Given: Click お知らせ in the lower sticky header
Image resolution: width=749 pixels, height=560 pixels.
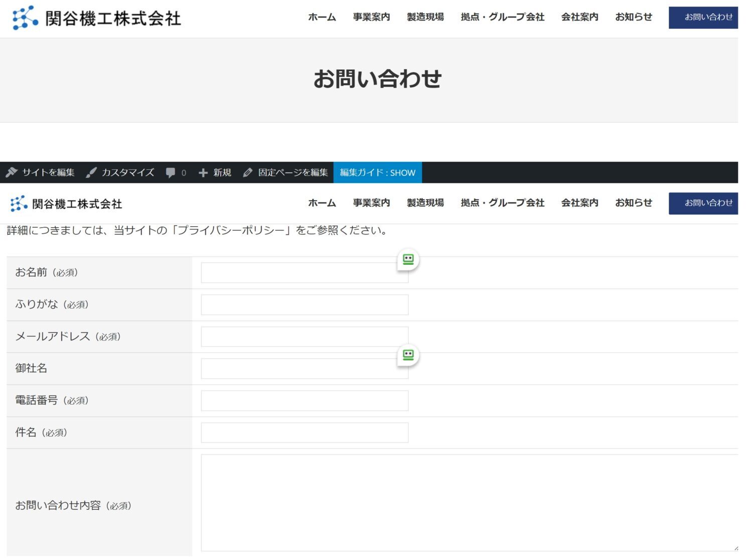Looking at the screenshot, I should [634, 203].
